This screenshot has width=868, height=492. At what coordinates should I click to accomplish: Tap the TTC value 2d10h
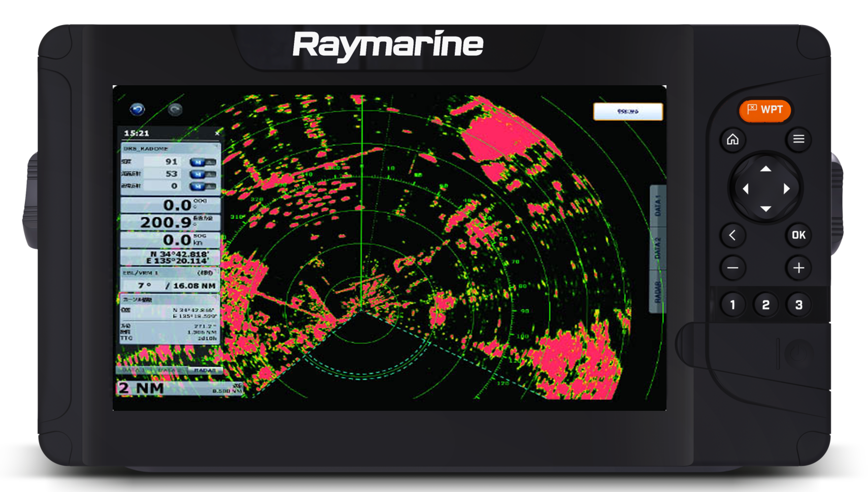(207, 338)
